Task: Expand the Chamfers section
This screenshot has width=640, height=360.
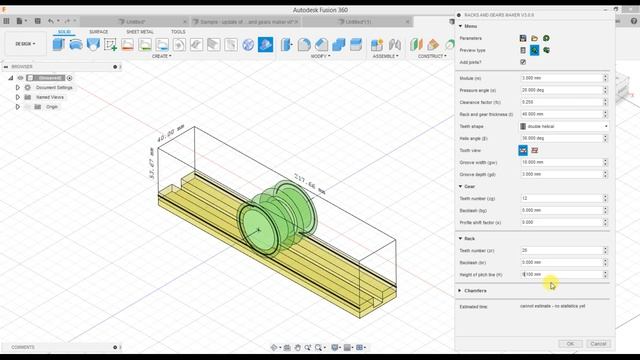Action: point(460,291)
